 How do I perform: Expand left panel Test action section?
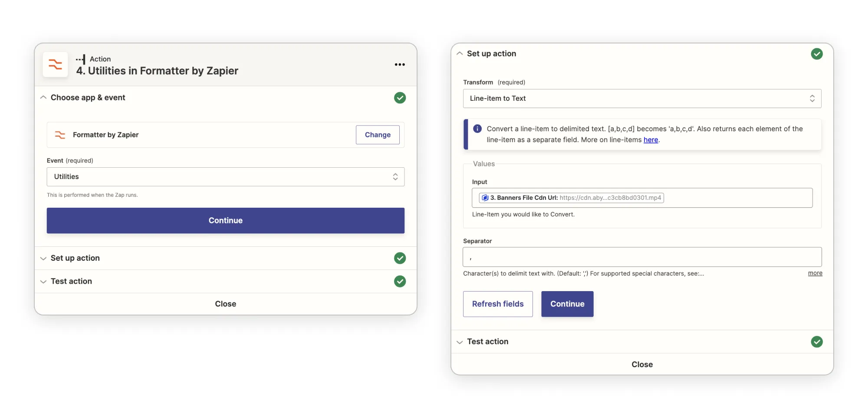coord(43,282)
